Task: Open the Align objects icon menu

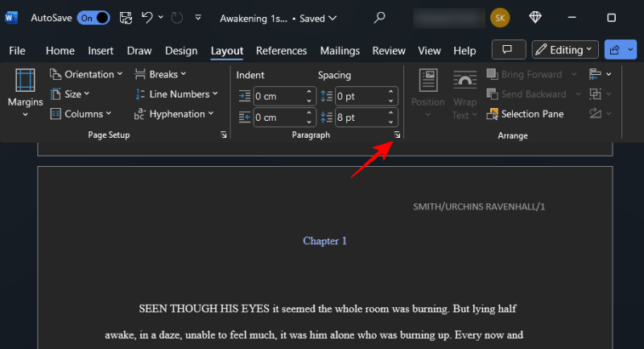Action: [x=600, y=75]
